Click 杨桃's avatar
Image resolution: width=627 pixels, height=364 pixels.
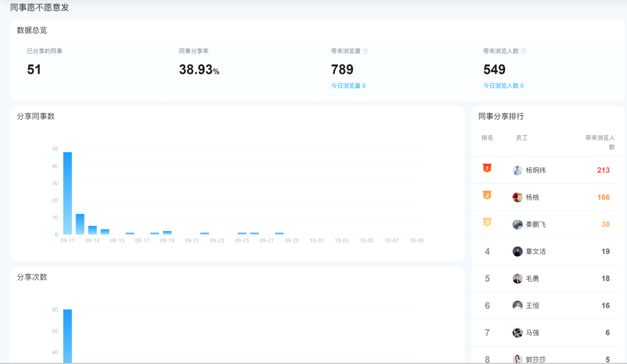click(517, 197)
